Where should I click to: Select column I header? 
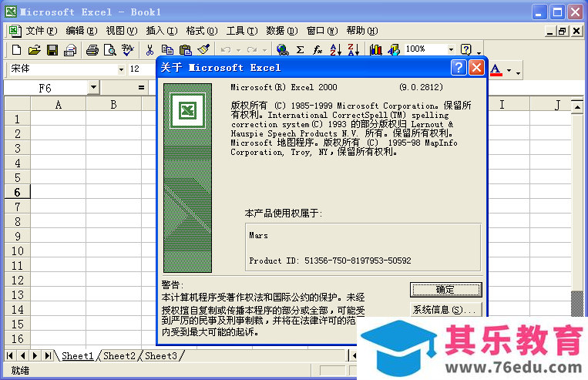502,105
